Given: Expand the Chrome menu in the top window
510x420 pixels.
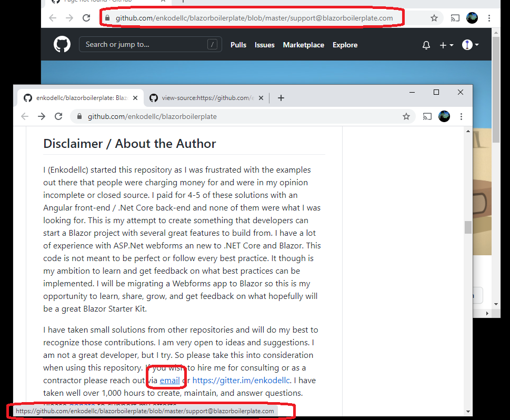Looking at the screenshot, I should click(x=489, y=17).
